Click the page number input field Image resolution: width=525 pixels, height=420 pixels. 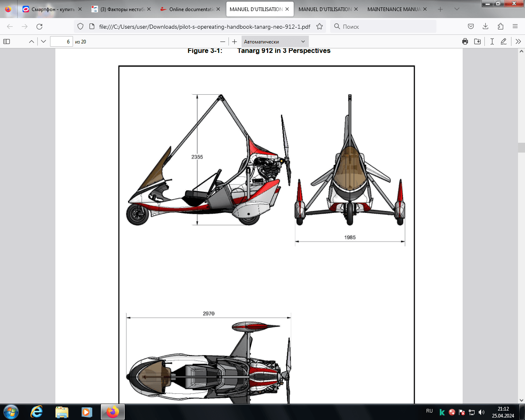(x=61, y=41)
